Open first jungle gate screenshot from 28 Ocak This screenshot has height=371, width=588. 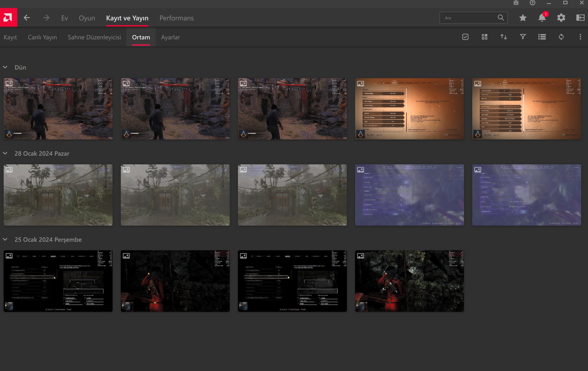58,195
